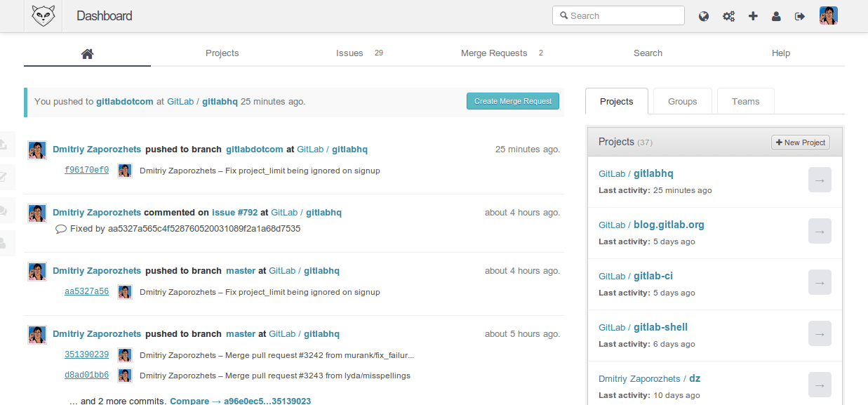Open the Issues tab
This screenshot has width=868, height=405.
coord(349,53)
